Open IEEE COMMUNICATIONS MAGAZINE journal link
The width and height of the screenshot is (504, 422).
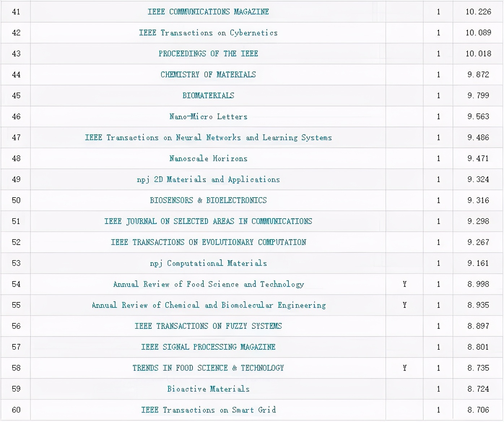(208, 12)
